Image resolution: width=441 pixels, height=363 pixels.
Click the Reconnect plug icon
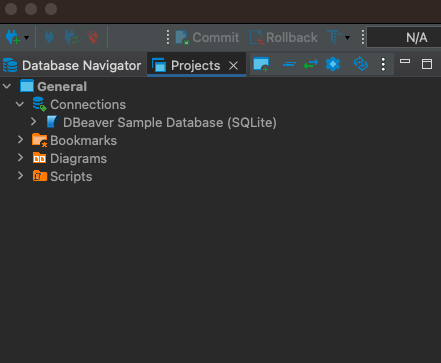point(72,37)
